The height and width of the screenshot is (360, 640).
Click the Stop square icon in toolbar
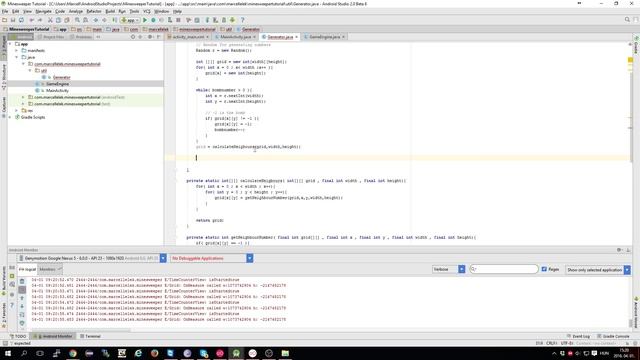tap(178, 20)
